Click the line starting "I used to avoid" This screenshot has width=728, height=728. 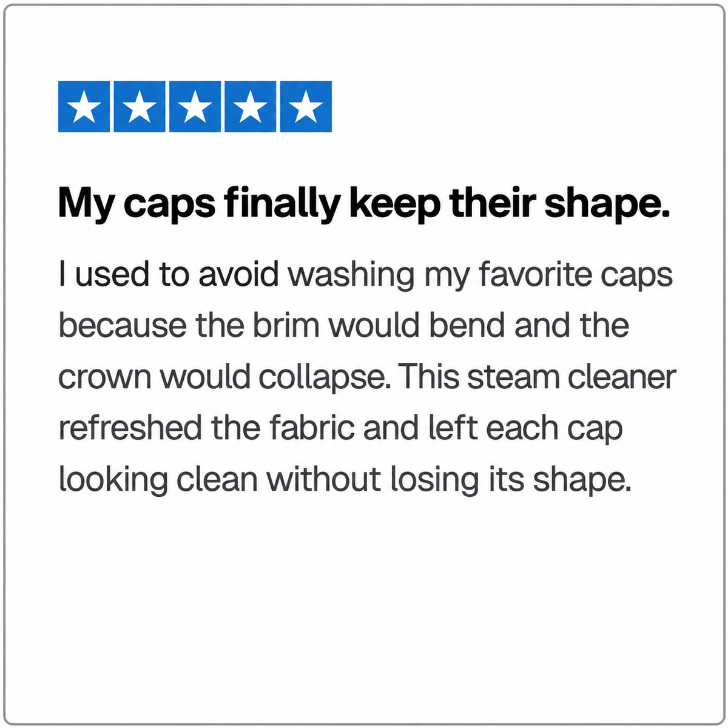tap(366, 275)
